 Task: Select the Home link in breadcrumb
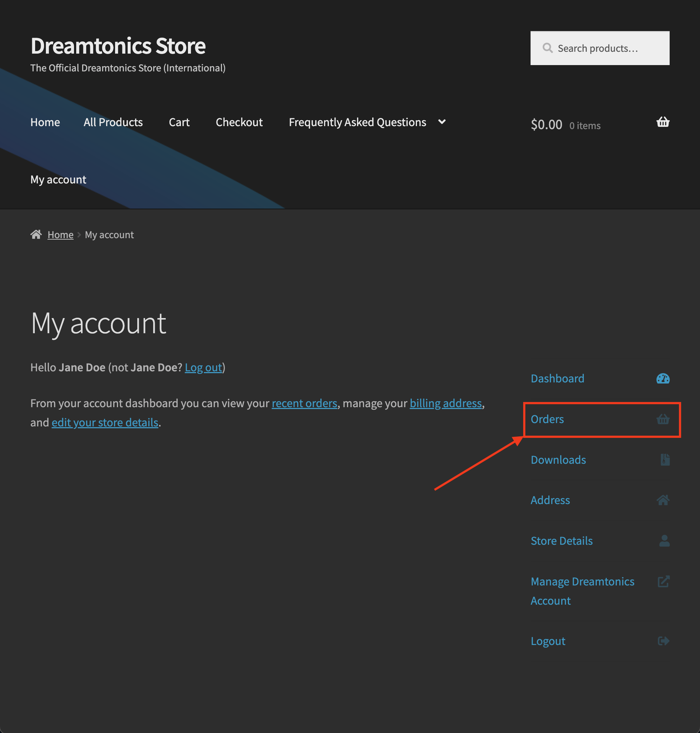pos(60,234)
